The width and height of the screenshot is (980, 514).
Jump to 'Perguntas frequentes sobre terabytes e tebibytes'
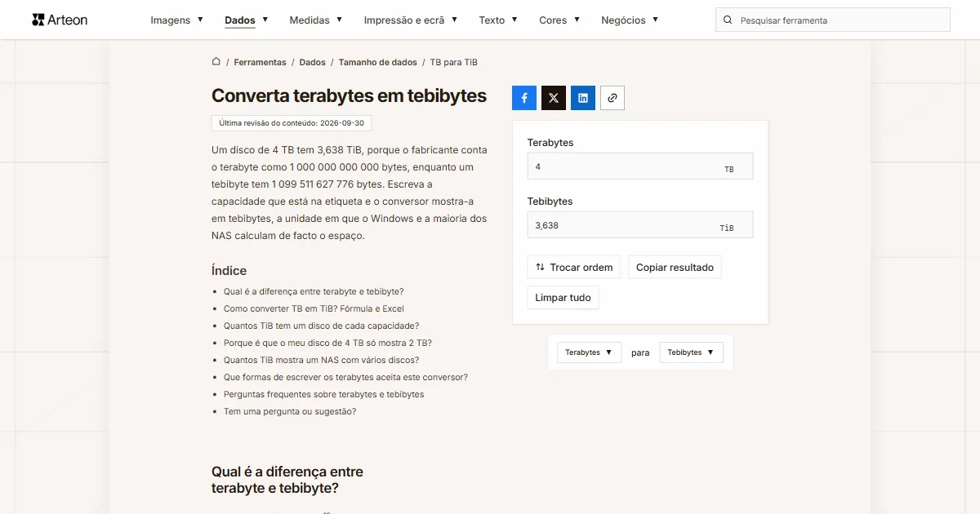(x=323, y=394)
